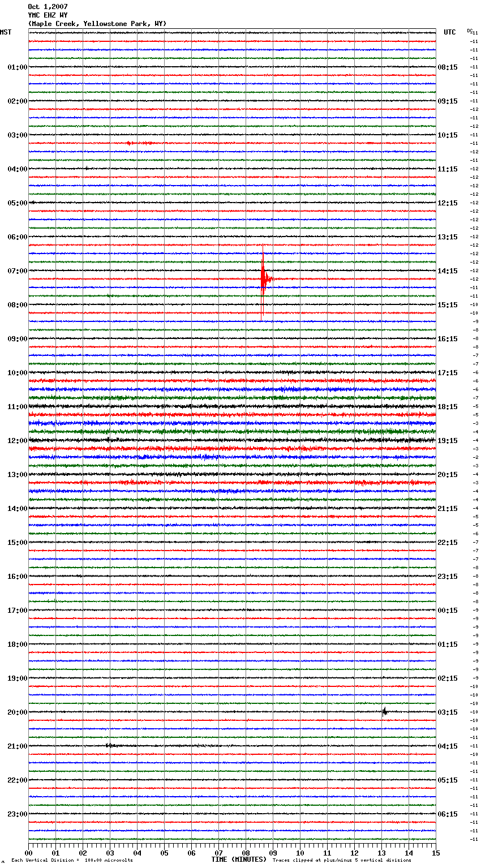
Task: Click the MST time label "13:00"
Action: pyautogui.click(x=18, y=475)
